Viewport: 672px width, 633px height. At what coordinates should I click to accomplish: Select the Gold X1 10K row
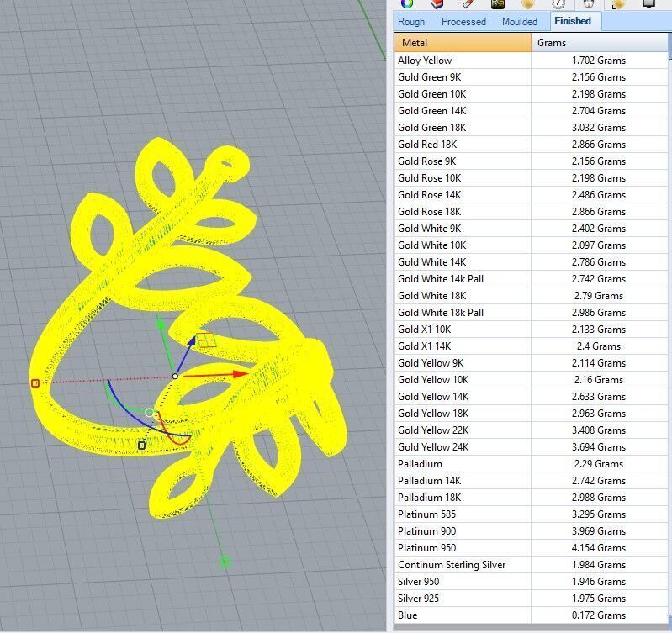pyautogui.click(x=531, y=330)
